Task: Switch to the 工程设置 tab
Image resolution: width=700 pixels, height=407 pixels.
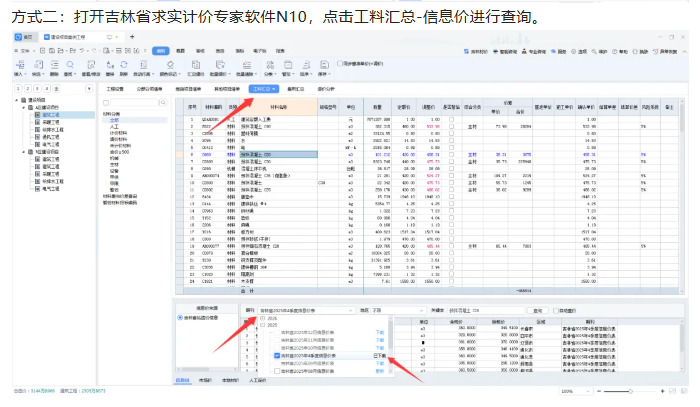Action: coord(115,89)
